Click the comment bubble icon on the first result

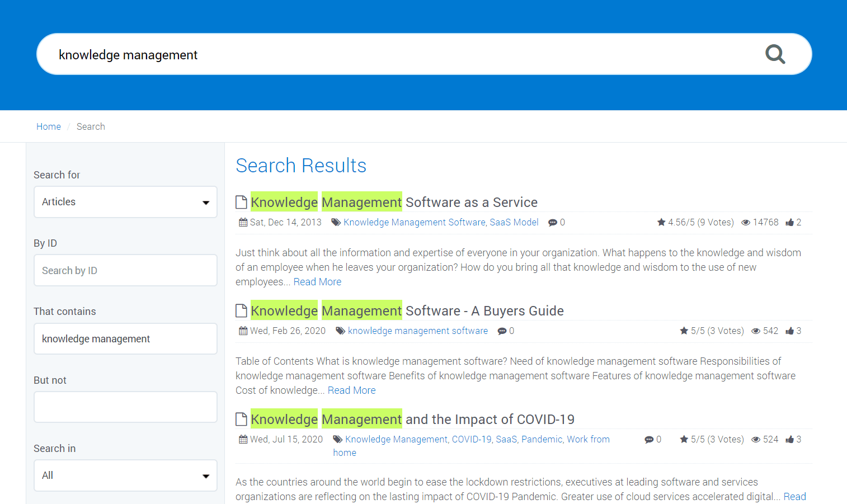pyautogui.click(x=553, y=222)
